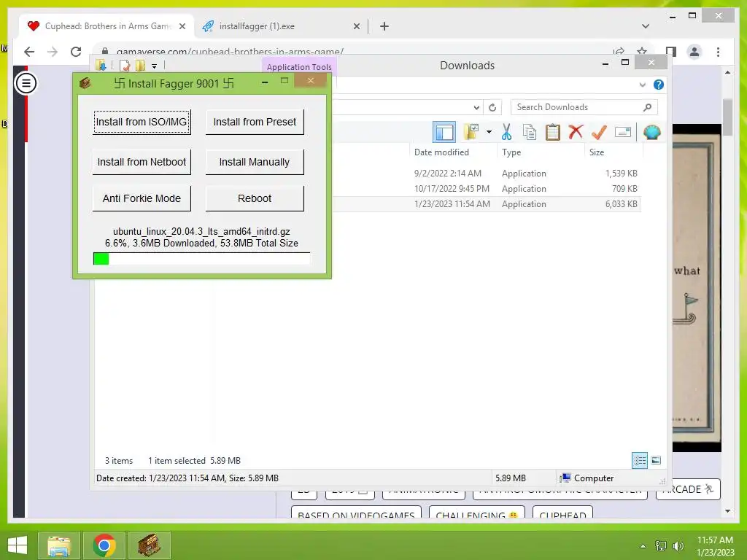Click the share icon in Chrome address bar
The image size is (747, 560).
click(x=619, y=52)
